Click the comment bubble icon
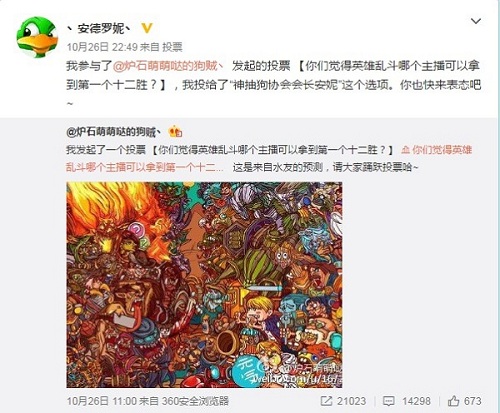 [x=388, y=401]
